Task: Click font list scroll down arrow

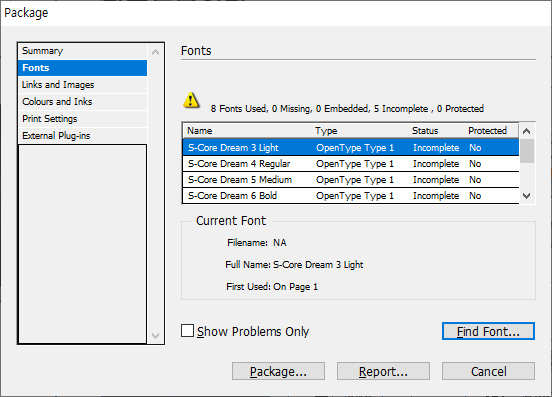Action: click(527, 196)
